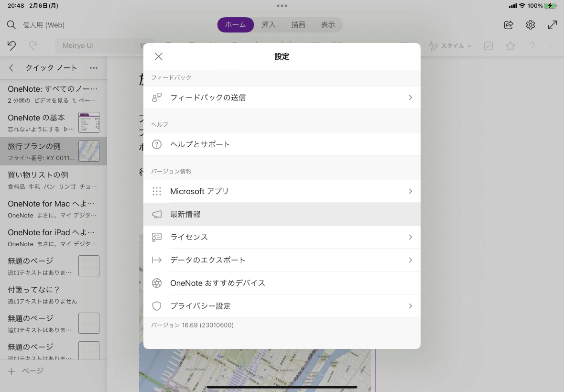Open page OneNote の基本

point(53,122)
